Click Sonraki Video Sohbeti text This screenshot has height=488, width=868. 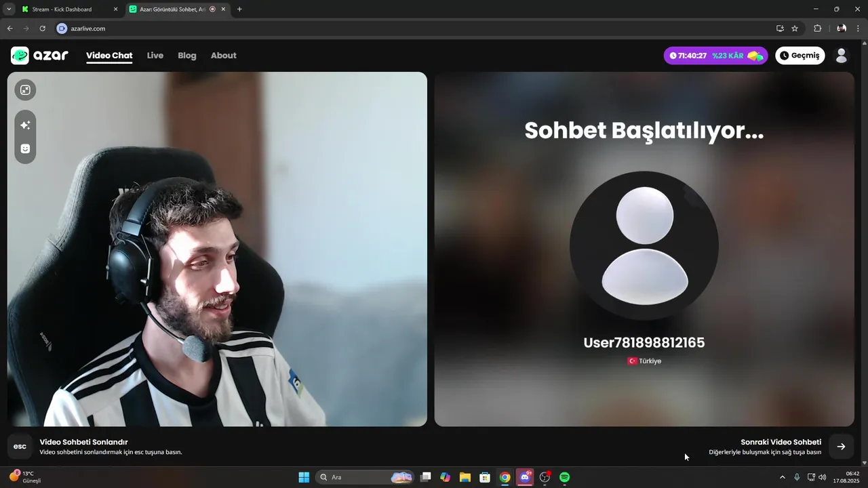(x=781, y=442)
